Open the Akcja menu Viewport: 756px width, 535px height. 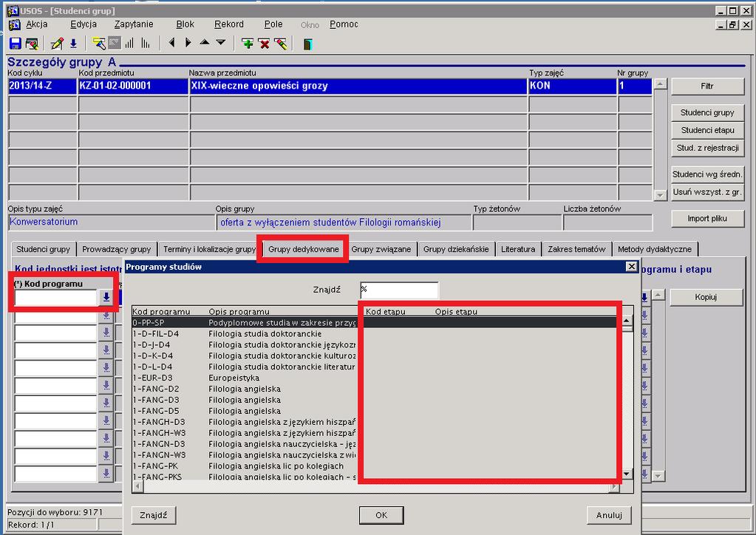pyautogui.click(x=37, y=24)
